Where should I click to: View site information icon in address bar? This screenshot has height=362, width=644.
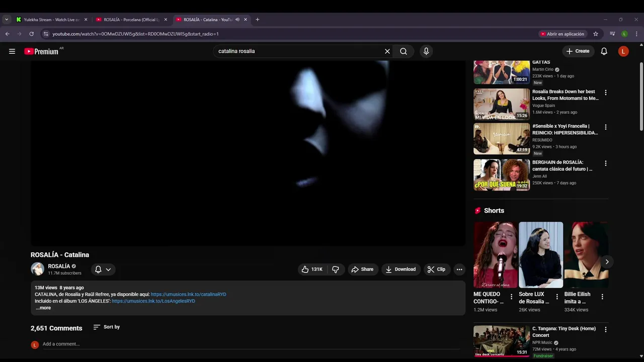tap(46, 34)
